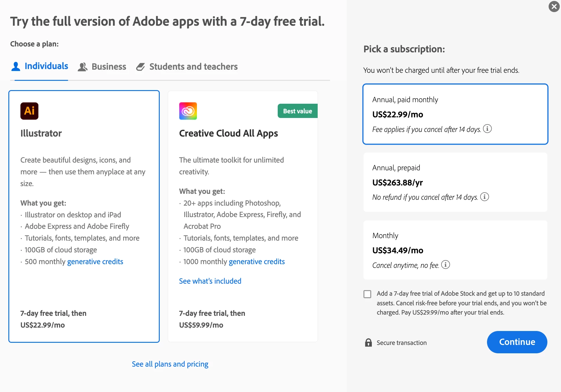The height and width of the screenshot is (392, 561).
Task: Open Illustrator's generative credits link
Action: 95,262
